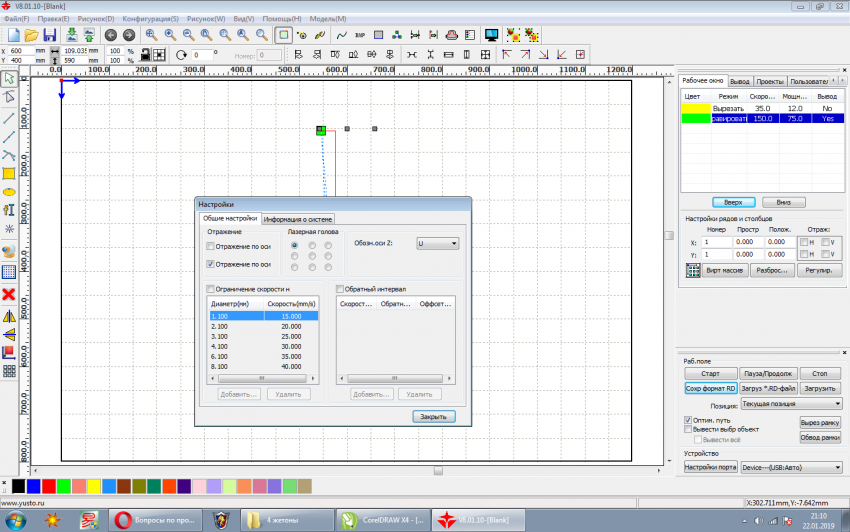The image size is (850, 532).
Task: Pick the red color swatch in palette
Action: click(47, 486)
